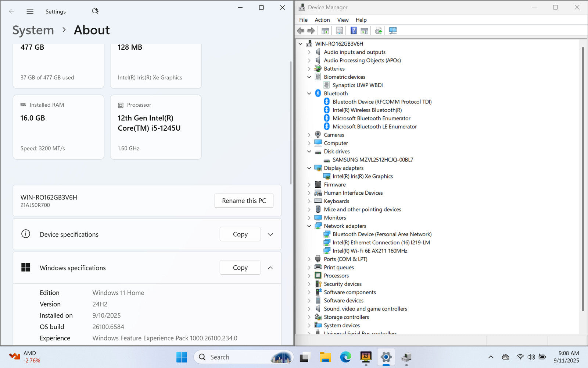588x368 pixels.
Task: Collapse the Windows specifications section chevron
Action: (x=270, y=268)
